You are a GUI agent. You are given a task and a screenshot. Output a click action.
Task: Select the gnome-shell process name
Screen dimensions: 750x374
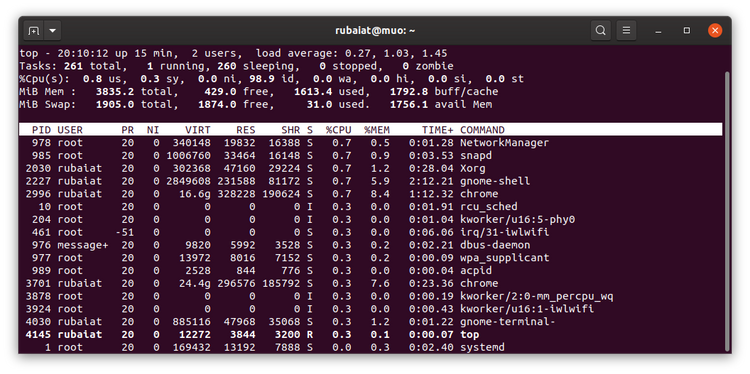click(x=495, y=181)
